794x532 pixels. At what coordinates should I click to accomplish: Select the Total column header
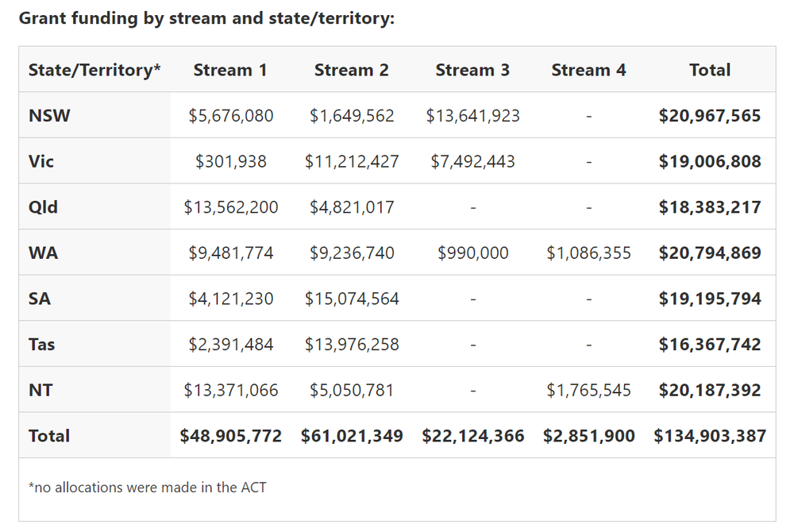pos(710,70)
